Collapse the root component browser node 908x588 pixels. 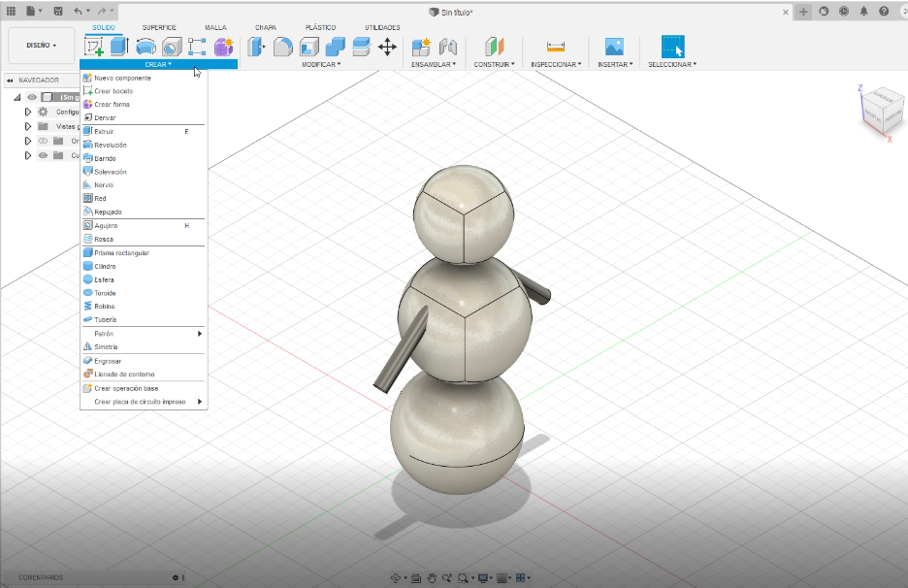17,97
